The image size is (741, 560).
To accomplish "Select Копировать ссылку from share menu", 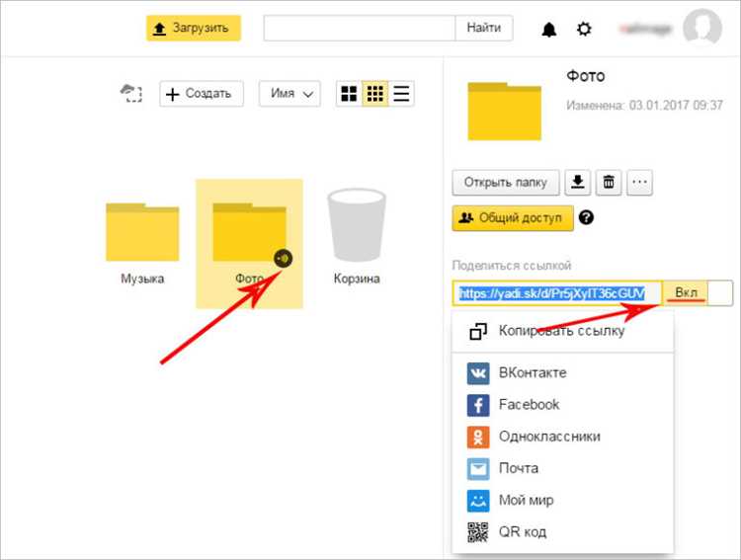I will pos(561,331).
